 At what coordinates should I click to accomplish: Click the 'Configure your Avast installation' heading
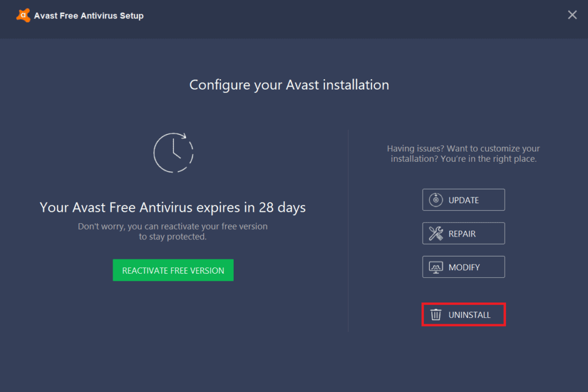pos(289,84)
